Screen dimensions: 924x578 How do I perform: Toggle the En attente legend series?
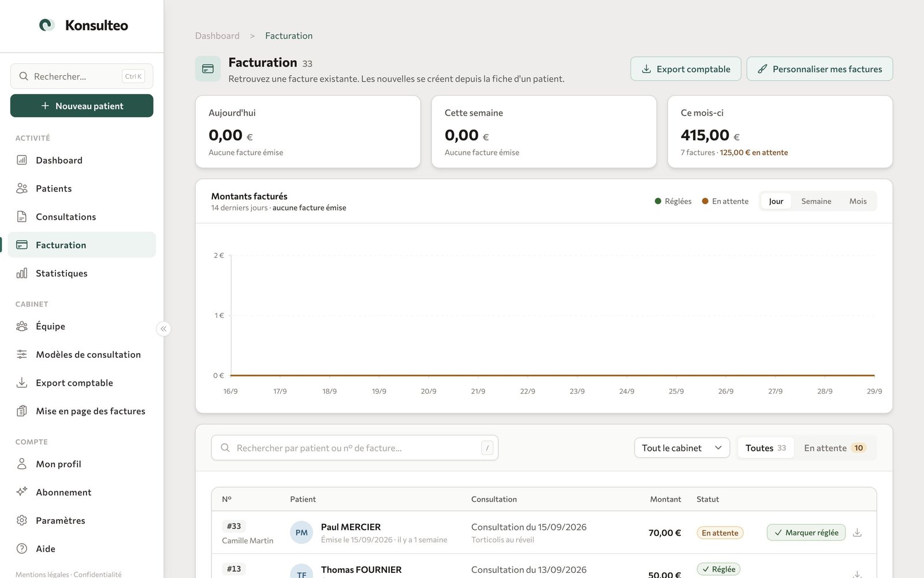click(x=725, y=201)
